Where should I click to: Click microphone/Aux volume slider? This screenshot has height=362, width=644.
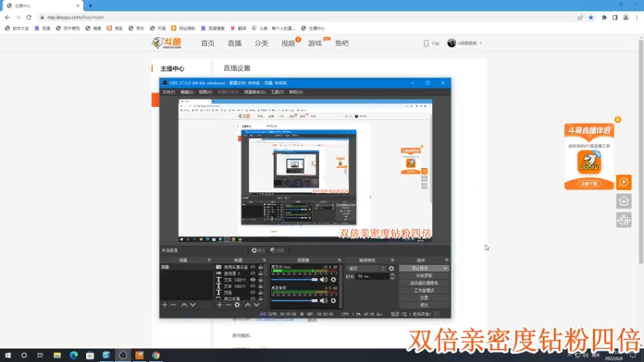click(x=295, y=279)
